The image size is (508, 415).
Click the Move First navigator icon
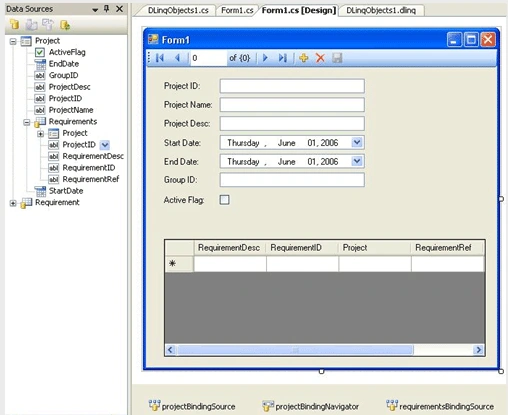(160, 58)
